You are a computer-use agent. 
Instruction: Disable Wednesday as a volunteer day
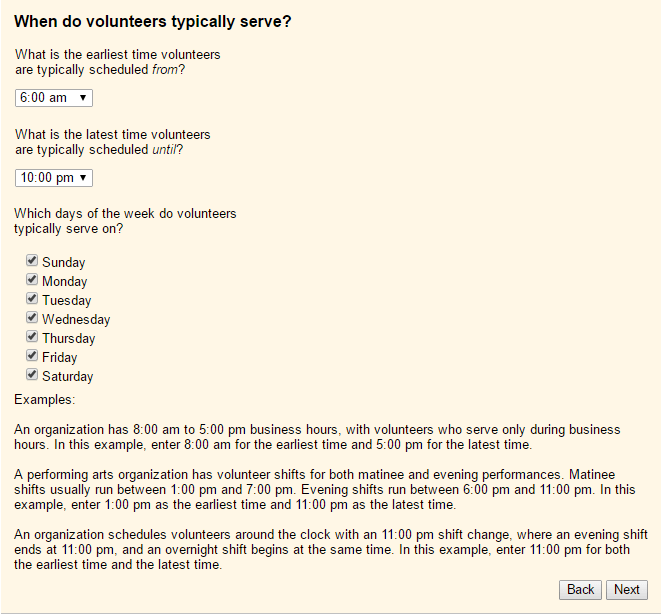pos(32,318)
